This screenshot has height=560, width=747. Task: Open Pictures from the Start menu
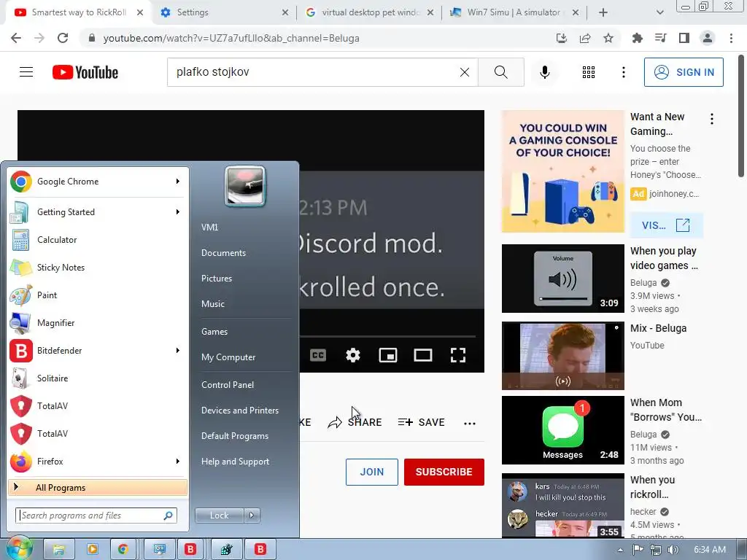pos(216,279)
